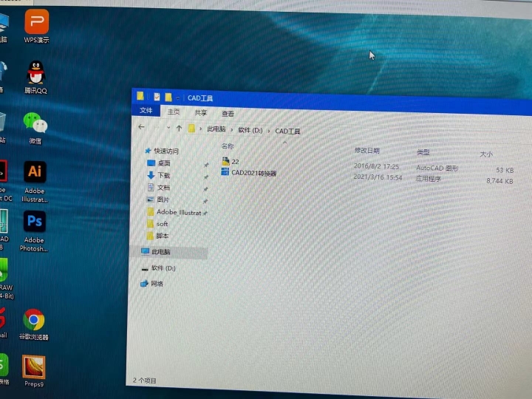
Task: Select the Adobe Photoshop desktop icon
Action: (x=34, y=224)
